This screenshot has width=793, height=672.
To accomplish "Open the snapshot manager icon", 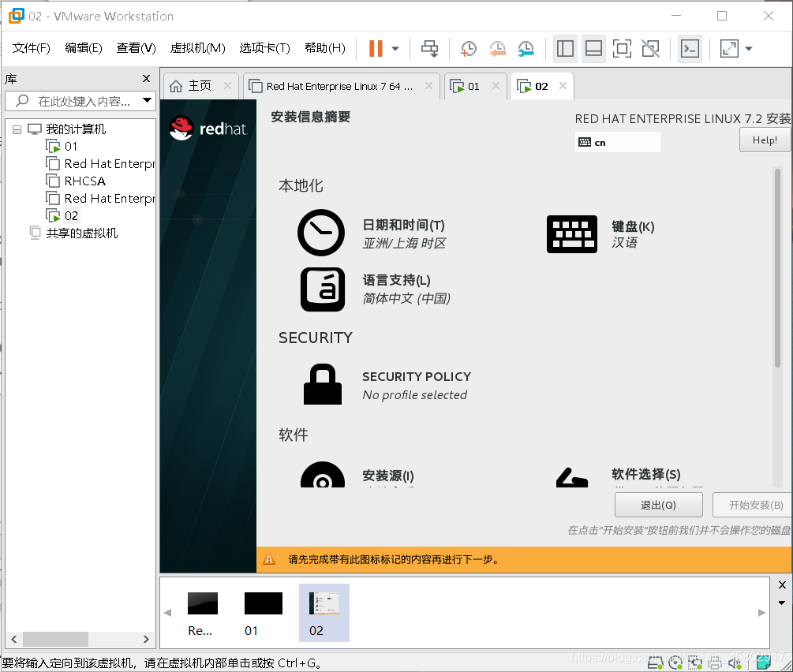I will [526, 49].
